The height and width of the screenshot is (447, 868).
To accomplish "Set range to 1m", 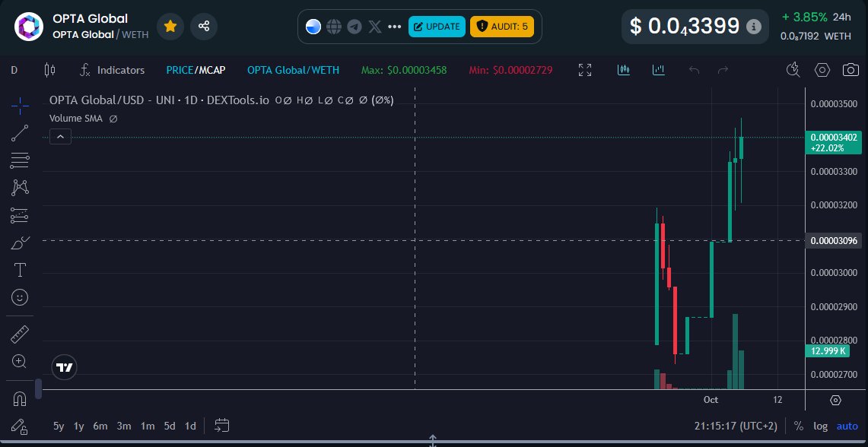I will pos(148,426).
